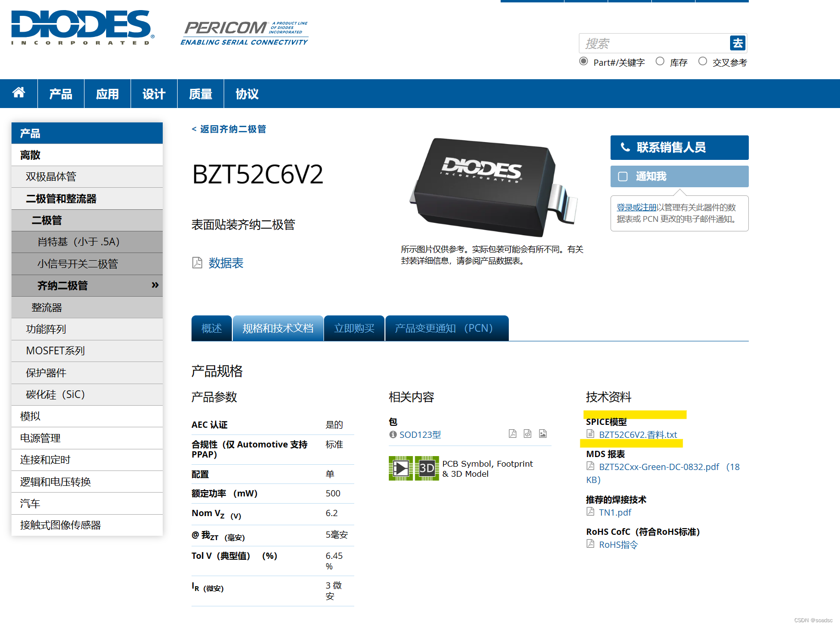Viewport: 840px width, 627px height.
Task: Select 模拟 in the sidebar
Action: [x=87, y=416]
